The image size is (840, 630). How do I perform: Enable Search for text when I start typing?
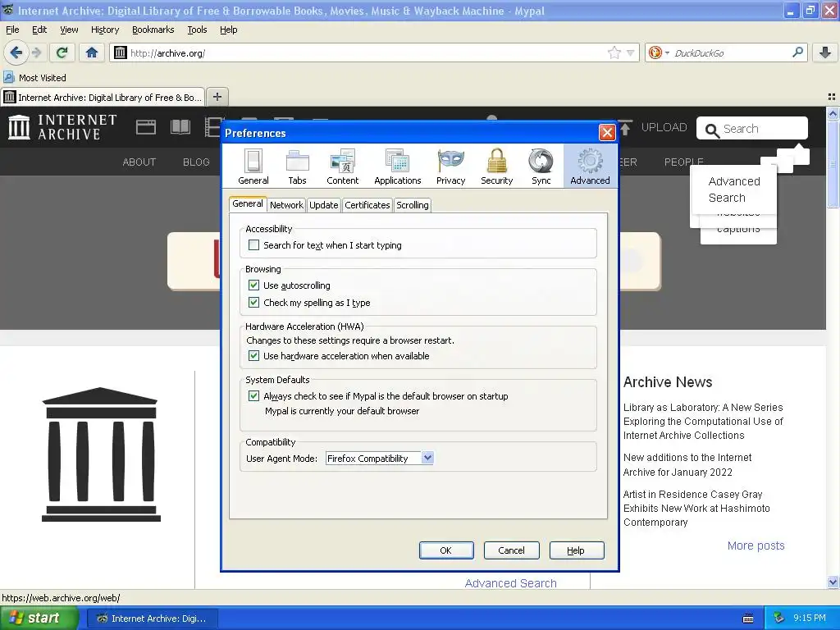pyautogui.click(x=254, y=244)
